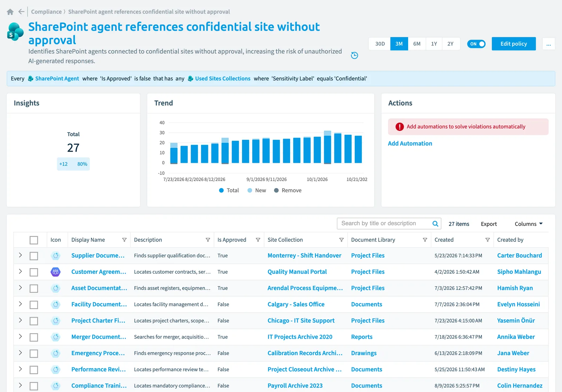562x392 pixels.
Task: Filter the Display Name column
Action: point(124,240)
